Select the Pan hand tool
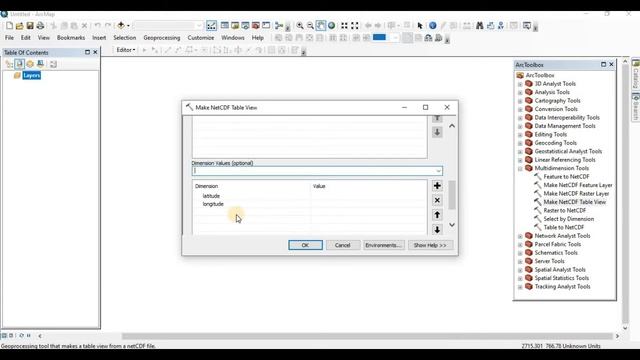 tap(321, 26)
